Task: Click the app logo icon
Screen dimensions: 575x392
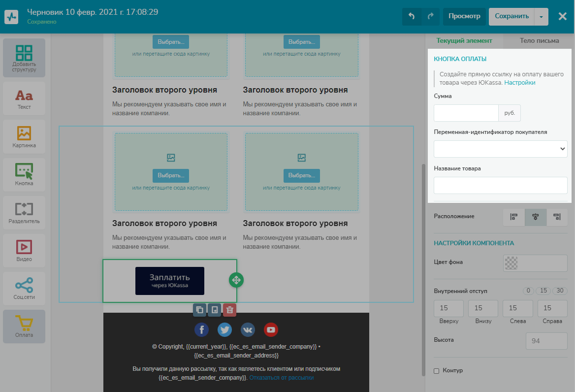Action: 11,17
